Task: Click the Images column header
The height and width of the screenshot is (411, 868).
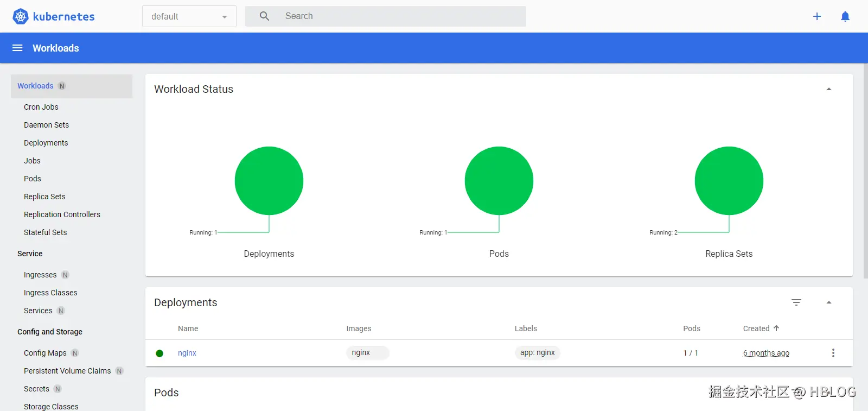Action: click(x=359, y=328)
